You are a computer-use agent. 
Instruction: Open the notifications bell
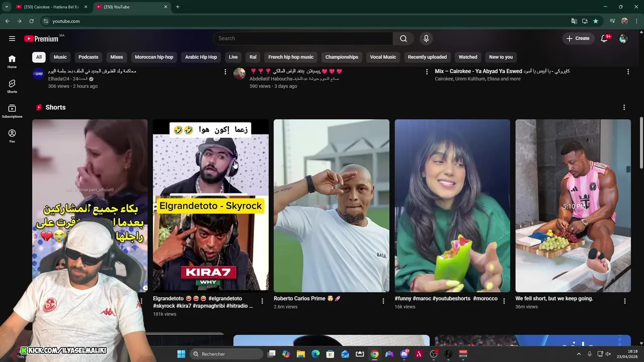[605, 38]
